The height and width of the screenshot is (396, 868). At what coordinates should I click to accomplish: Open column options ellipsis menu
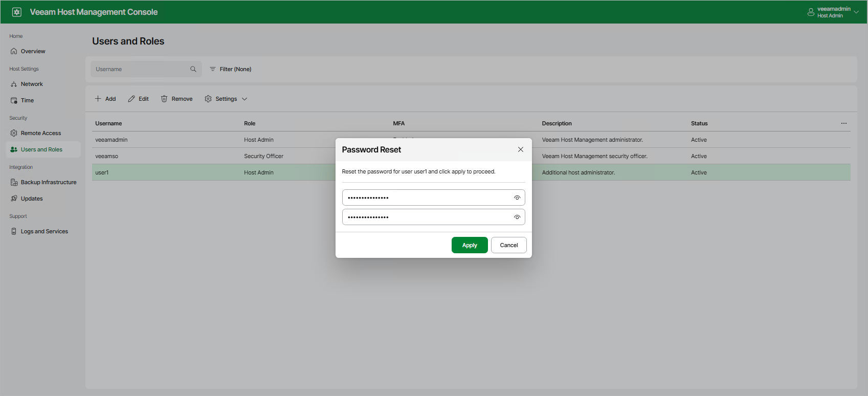point(844,123)
